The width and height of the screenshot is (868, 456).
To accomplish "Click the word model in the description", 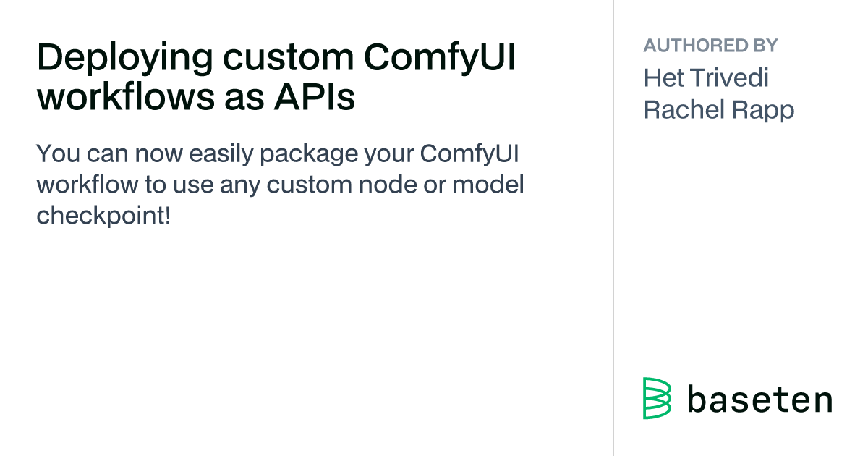I will pyautogui.click(x=488, y=185).
